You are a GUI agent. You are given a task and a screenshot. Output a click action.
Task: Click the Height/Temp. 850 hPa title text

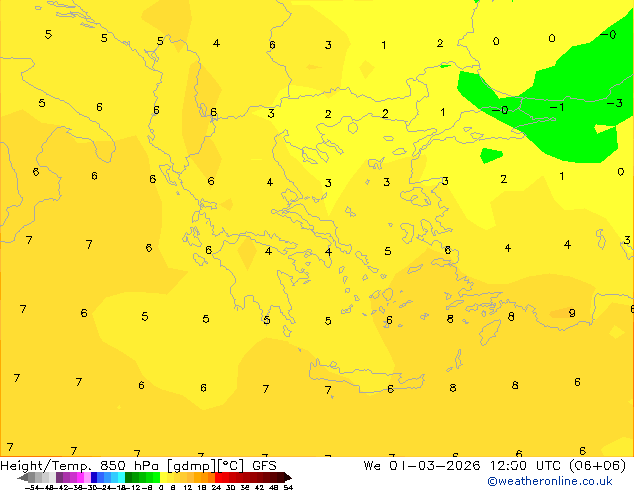80,466
